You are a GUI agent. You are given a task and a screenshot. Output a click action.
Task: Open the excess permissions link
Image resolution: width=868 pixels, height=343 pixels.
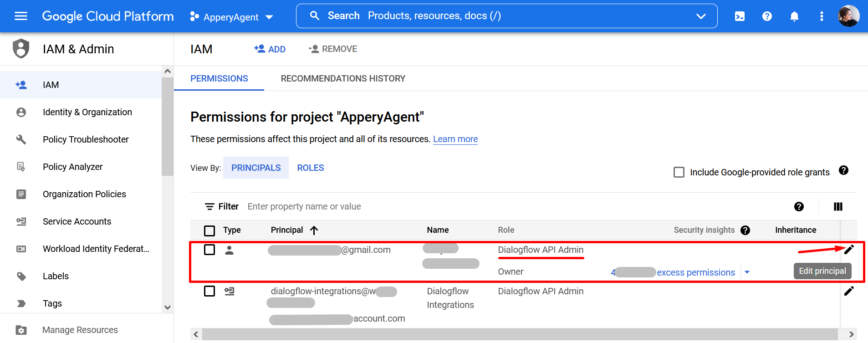(673, 272)
